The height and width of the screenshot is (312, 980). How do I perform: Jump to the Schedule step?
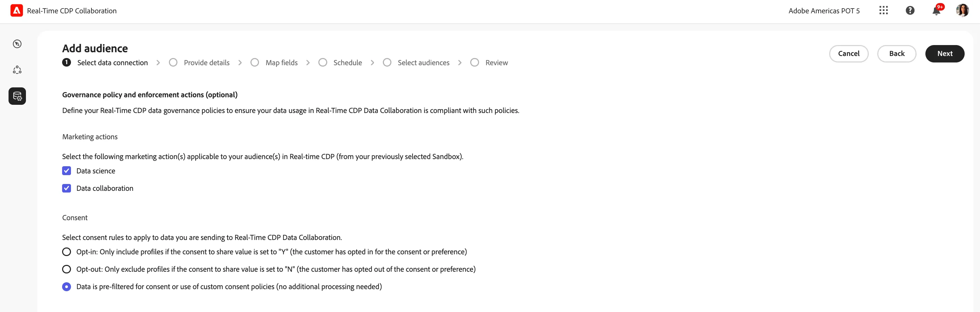[x=340, y=63]
